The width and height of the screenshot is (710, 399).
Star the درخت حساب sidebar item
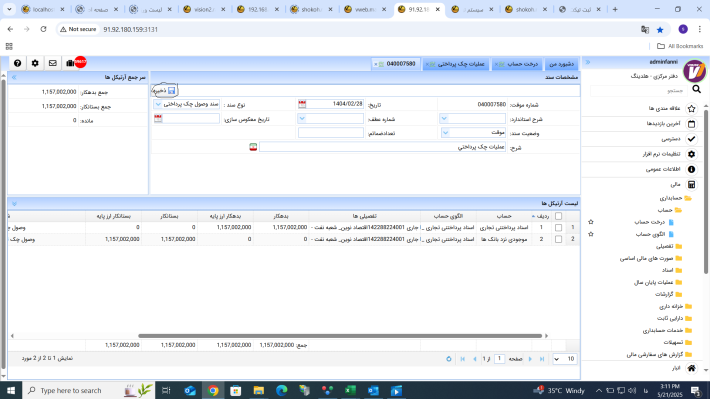pyautogui.click(x=590, y=222)
